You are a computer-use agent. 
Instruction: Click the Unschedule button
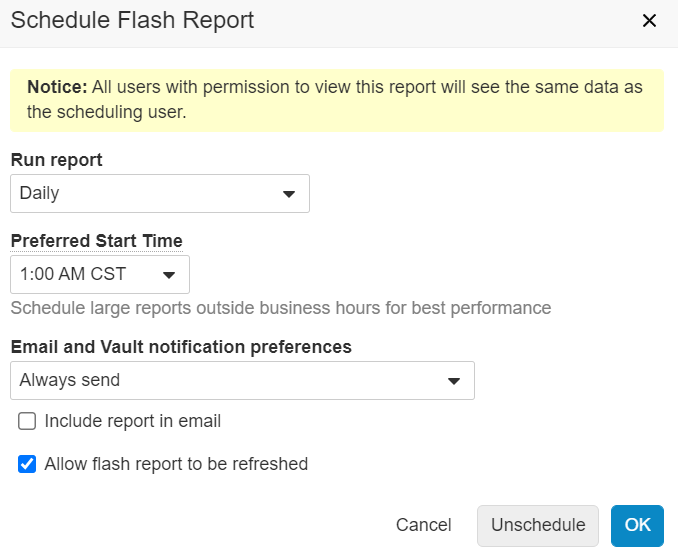click(538, 526)
